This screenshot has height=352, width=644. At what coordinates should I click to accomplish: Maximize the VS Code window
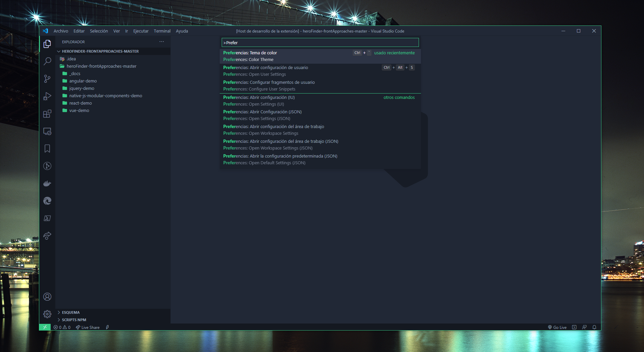coord(579,31)
